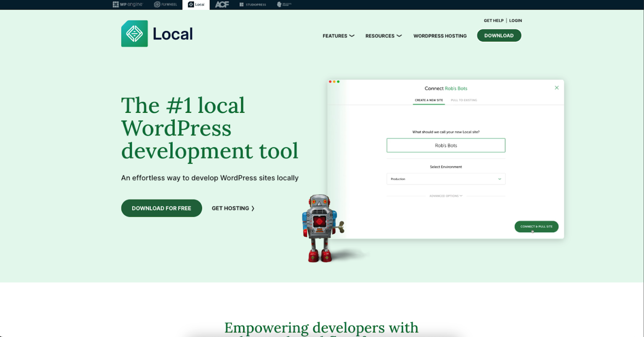Image resolution: width=644 pixels, height=337 pixels.
Task: Click the WP Engine logo in top bar
Action: pyautogui.click(x=127, y=5)
